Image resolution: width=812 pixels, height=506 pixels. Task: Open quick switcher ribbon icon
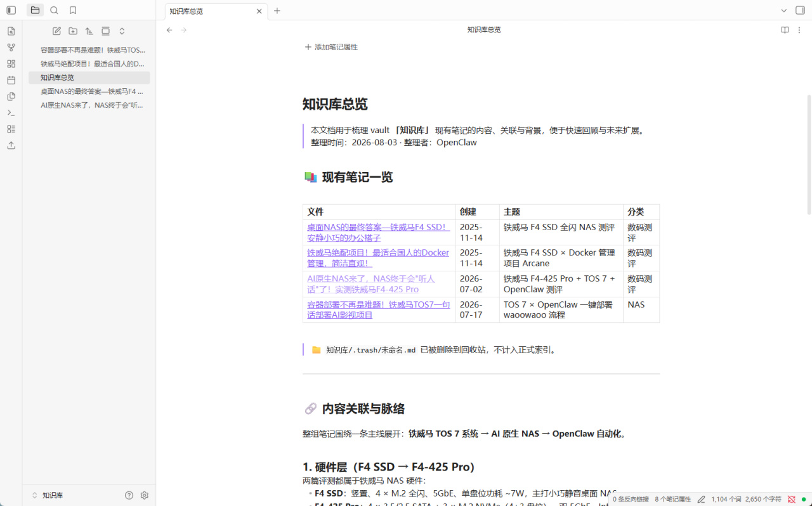11,31
